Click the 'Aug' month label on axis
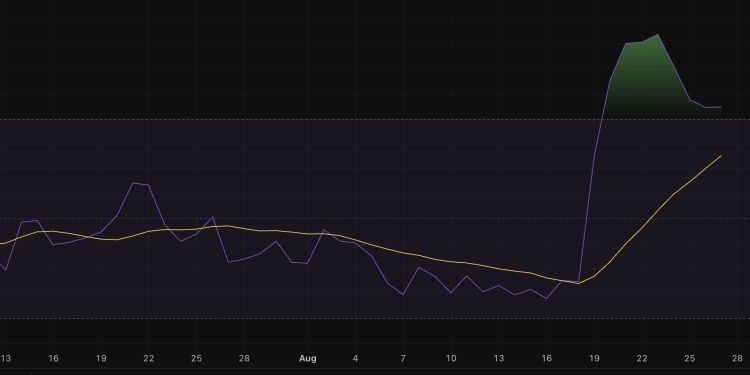 [308, 358]
